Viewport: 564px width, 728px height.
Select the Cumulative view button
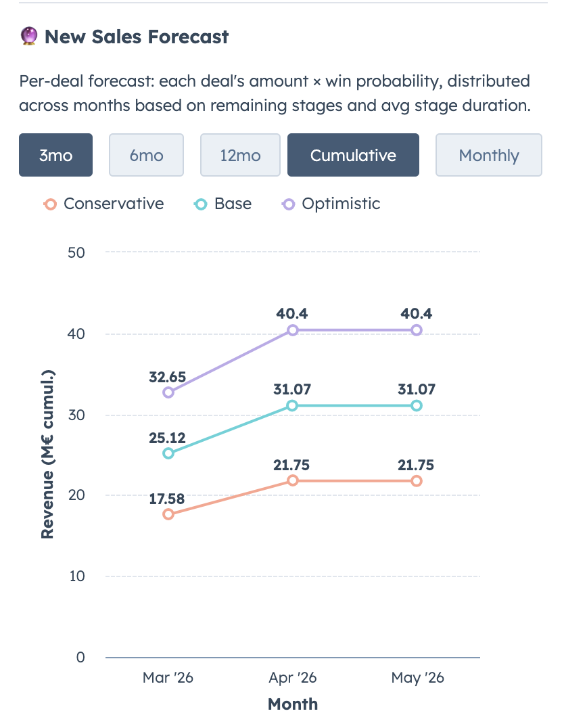(x=353, y=155)
